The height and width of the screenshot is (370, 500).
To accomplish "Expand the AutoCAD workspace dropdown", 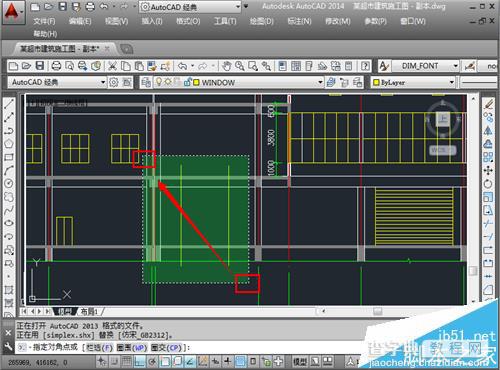I will [103, 82].
